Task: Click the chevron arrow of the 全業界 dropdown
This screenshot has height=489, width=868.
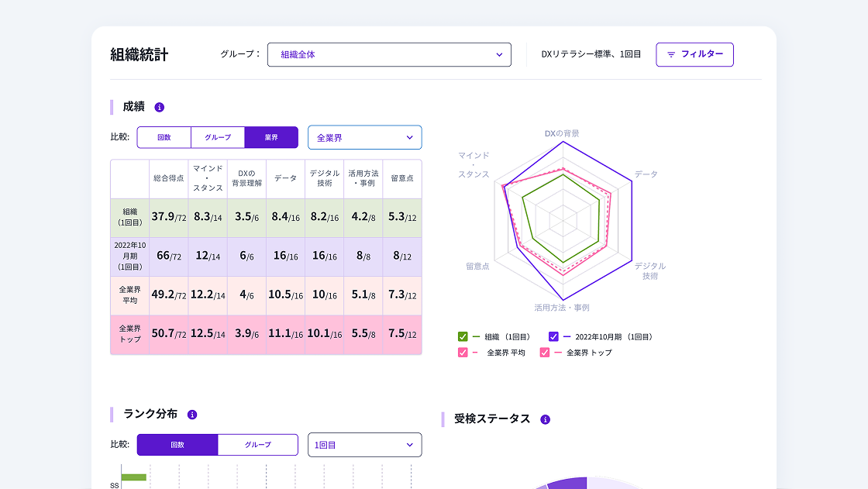Action: point(410,137)
